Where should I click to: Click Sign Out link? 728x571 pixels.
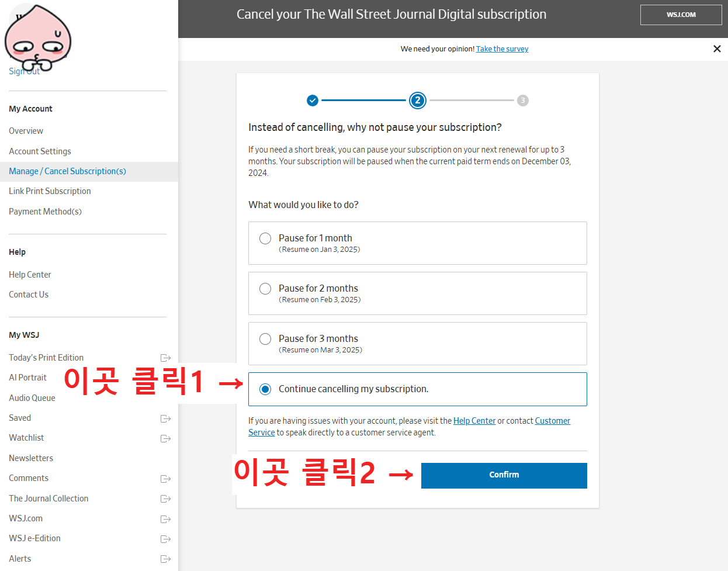[25, 71]
